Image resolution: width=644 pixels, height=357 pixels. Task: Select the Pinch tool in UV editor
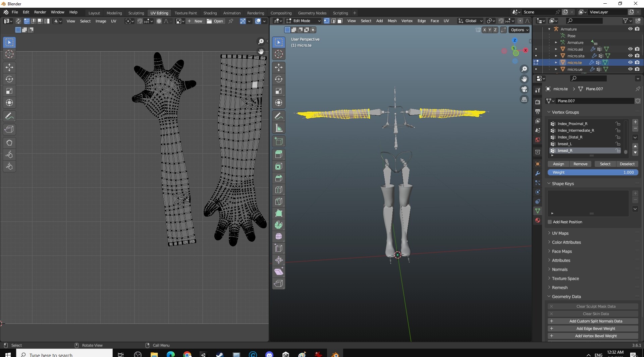click(x=9, y=166)
